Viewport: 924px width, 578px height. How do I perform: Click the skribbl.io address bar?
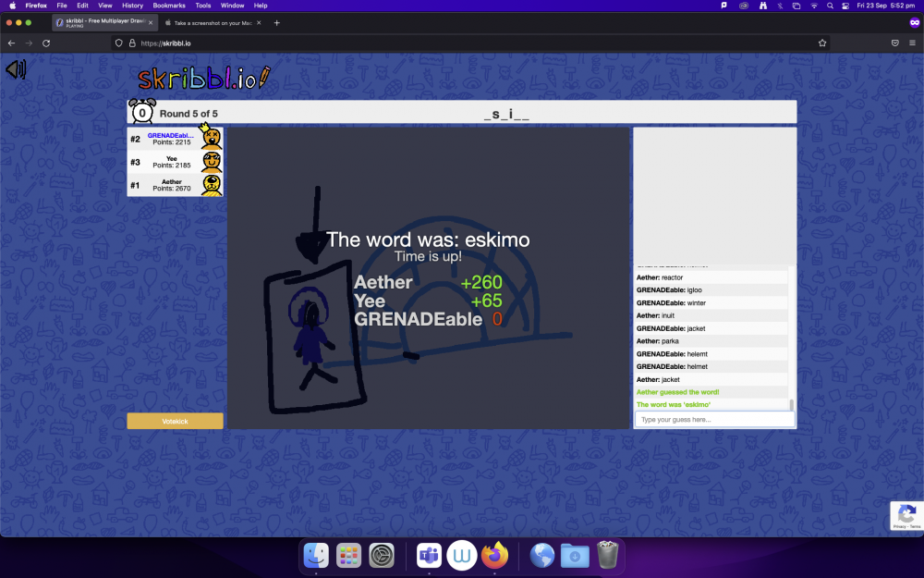tap(462, 43)
